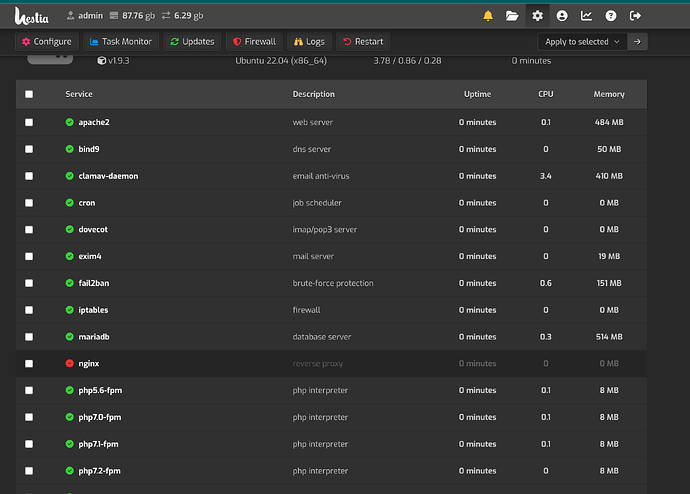Screen dimensions: 690x494
Task: Open the Task Monitor
Action: 121,42
